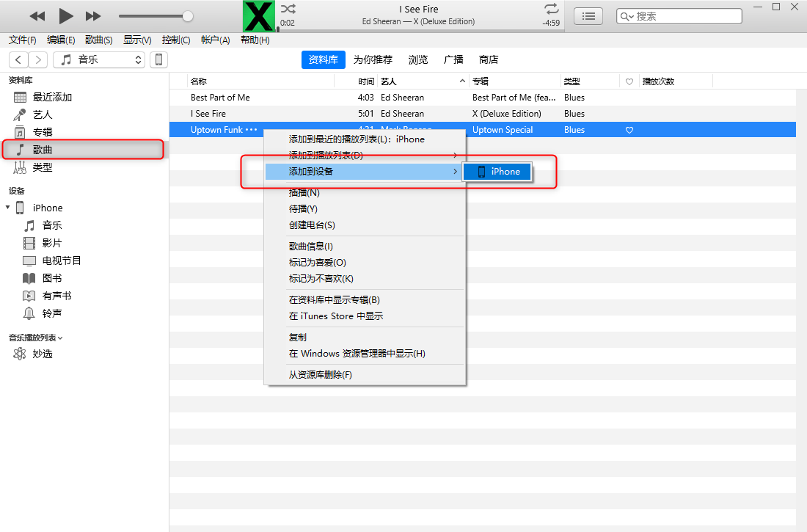This screenshot has width=807, height=532.
Task: Sort by the 时间 column header
Action: 366,81
